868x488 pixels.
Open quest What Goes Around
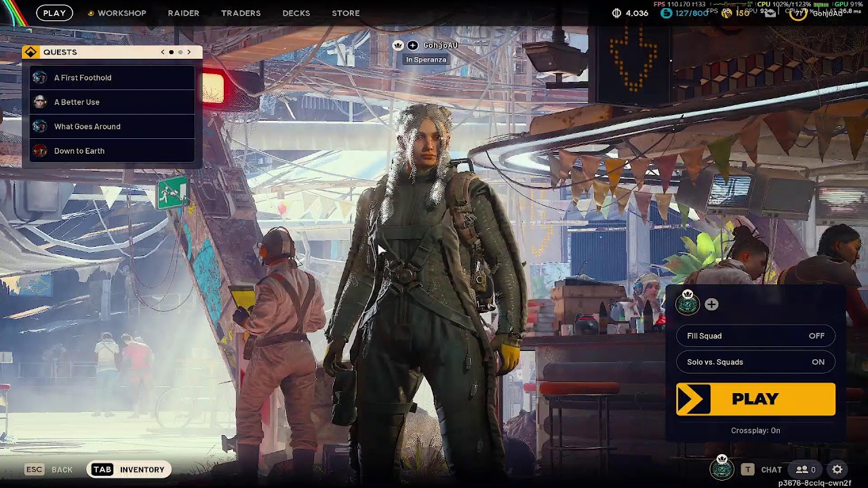(112, 126)
